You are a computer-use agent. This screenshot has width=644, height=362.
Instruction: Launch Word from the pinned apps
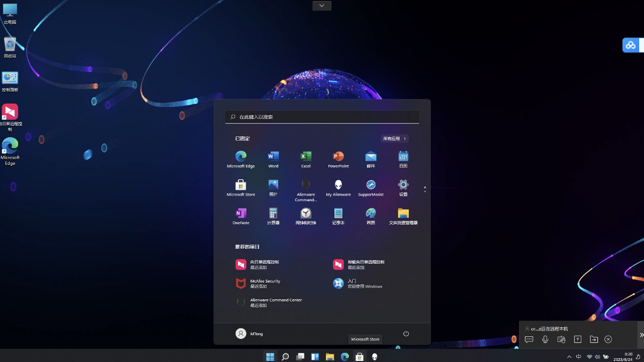click(273, 159)
